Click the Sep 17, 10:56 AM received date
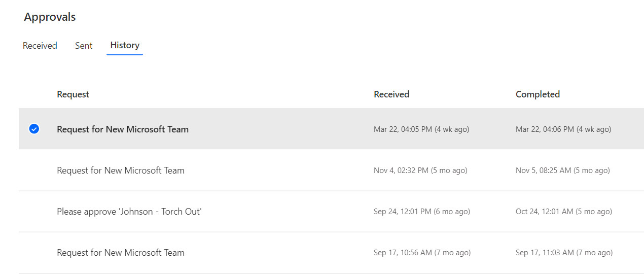The image size is (644, 274). 422,253
